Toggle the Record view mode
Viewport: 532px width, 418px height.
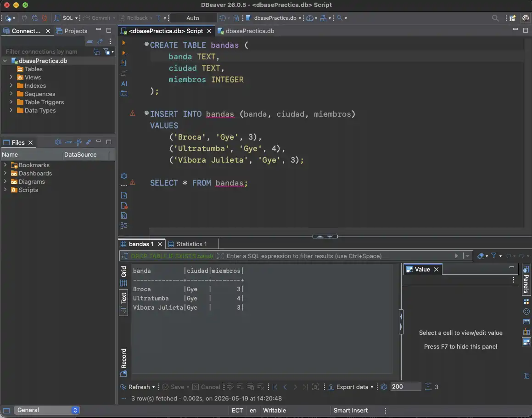point(123,362)
